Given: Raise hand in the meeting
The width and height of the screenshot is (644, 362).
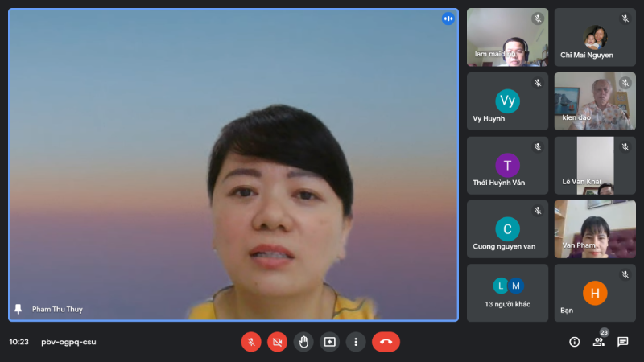Looking at the screenshot, I should (x=303, y=342).
